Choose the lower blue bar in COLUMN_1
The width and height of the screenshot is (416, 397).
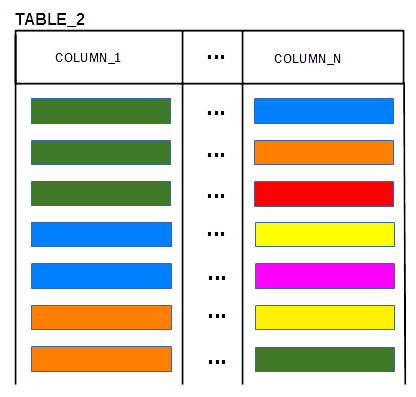click(101, 276)
